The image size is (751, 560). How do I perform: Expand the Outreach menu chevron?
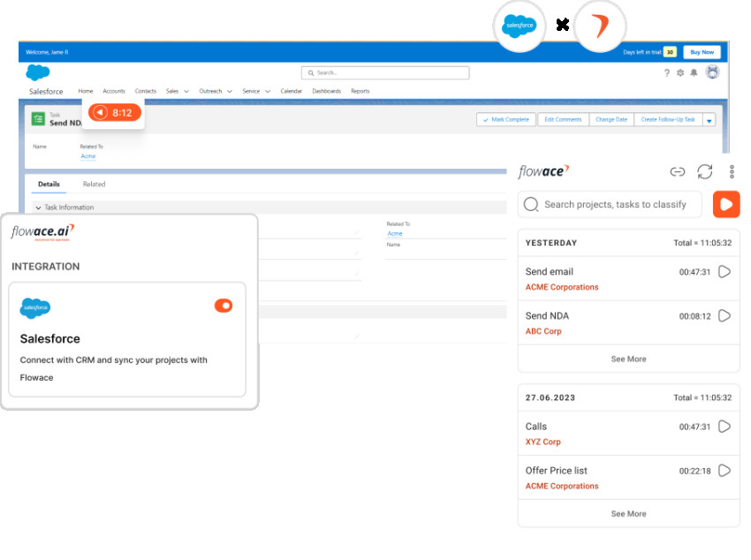pos(230,91)
